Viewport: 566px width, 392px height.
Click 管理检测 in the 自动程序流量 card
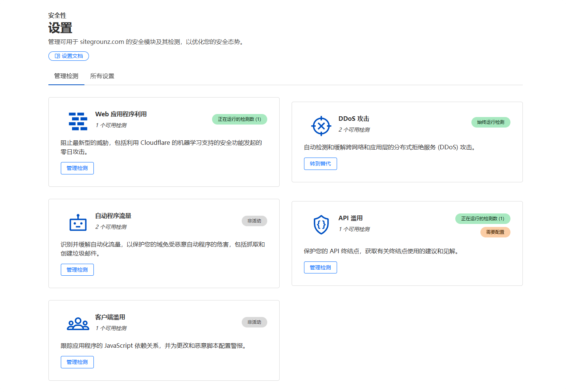77,269
